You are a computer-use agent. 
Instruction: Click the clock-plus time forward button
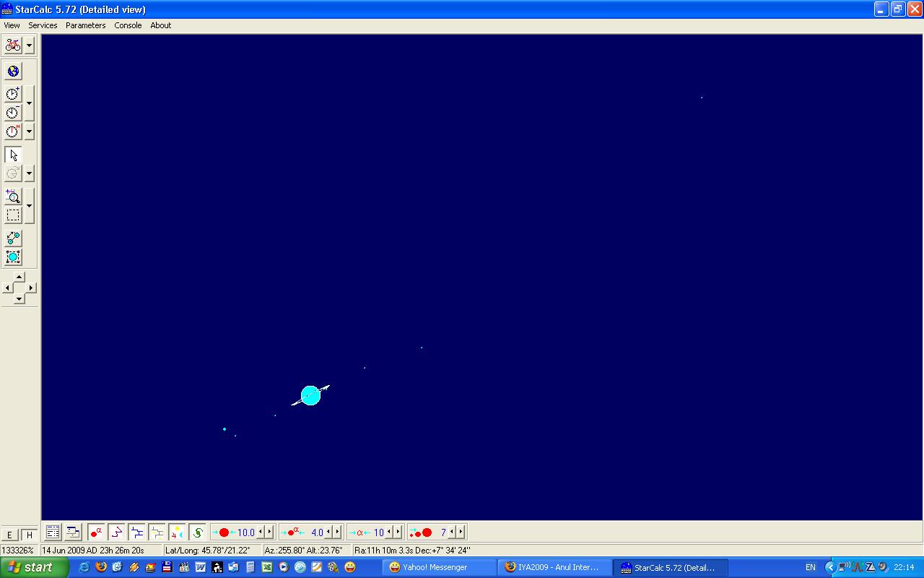coord(13,94)
